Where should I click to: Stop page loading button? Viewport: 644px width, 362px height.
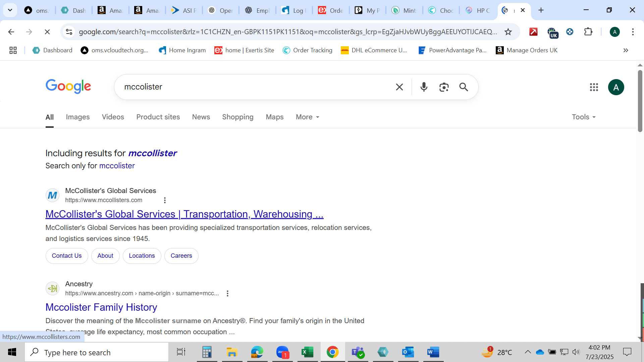pos(47,32)
